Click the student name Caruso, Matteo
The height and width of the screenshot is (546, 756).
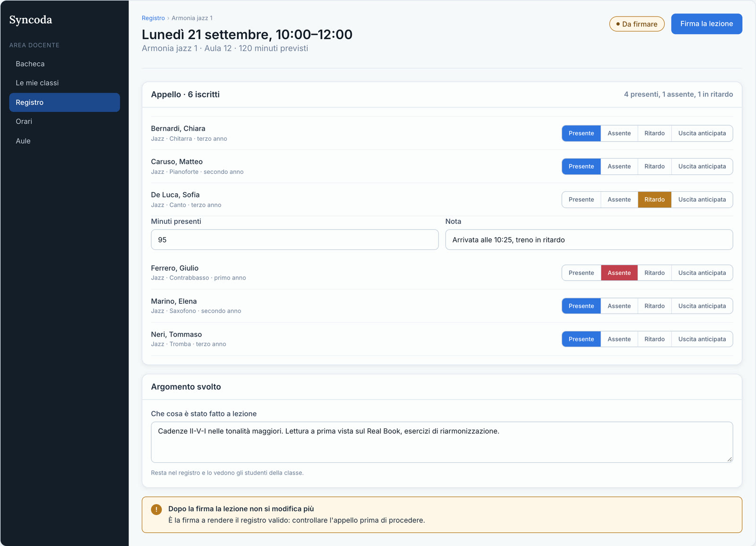coord(177,162)
